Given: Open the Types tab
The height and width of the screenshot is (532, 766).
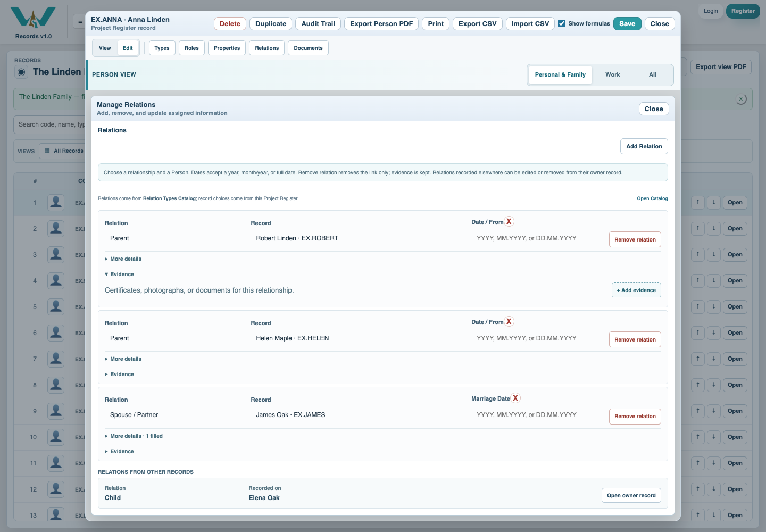Looking at the screenshot, I should click(162, 48).
